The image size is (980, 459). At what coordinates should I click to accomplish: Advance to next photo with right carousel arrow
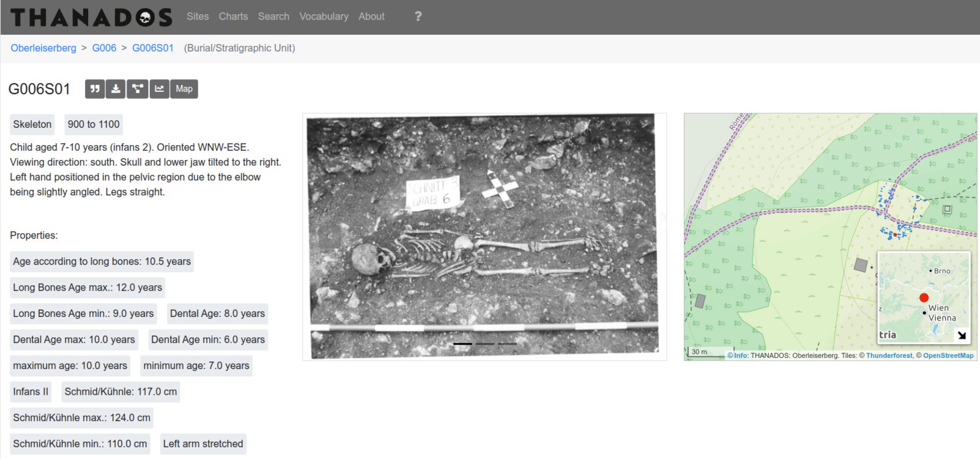[639, 236]
